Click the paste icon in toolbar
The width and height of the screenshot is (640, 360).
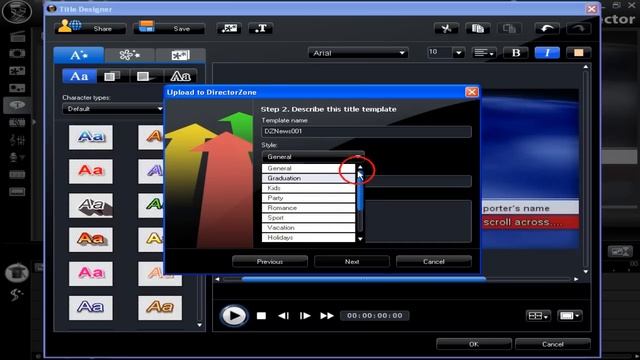click(x=509, y=29)
